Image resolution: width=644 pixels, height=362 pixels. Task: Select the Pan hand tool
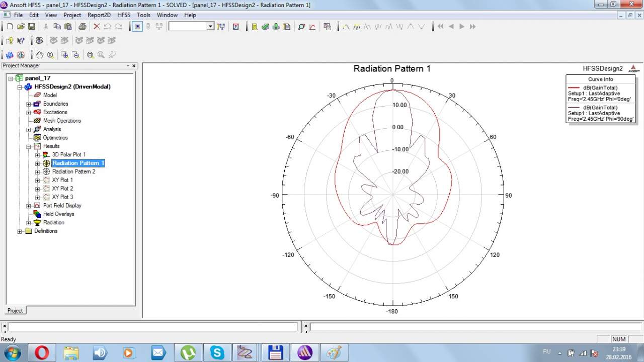coord(39,55)
